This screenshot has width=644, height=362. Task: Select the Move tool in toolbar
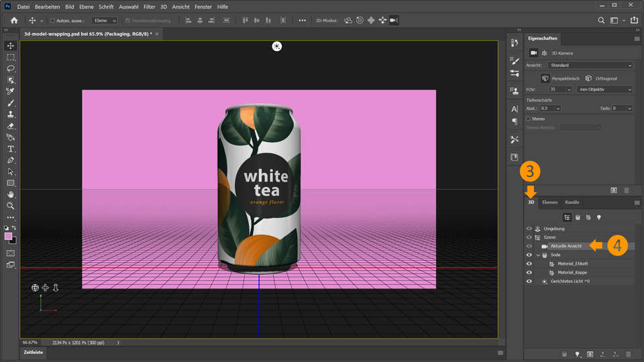click(10, 46)
